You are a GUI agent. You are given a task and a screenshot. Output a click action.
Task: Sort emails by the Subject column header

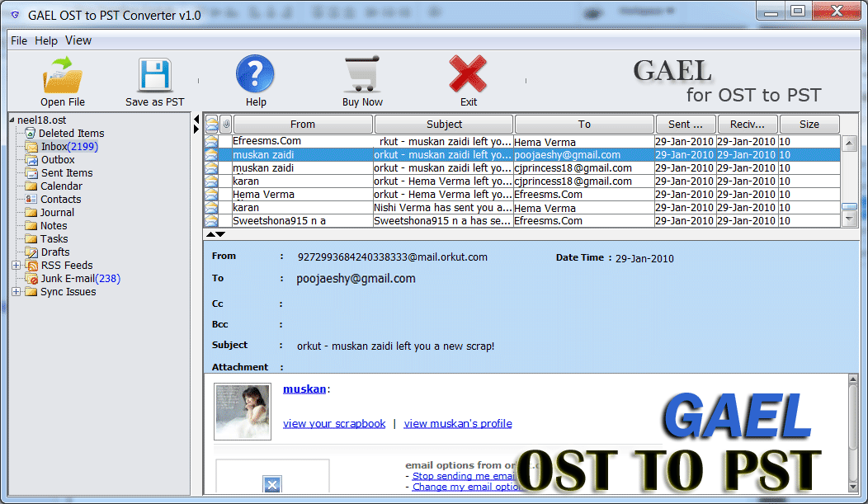(x=444, y=125)
